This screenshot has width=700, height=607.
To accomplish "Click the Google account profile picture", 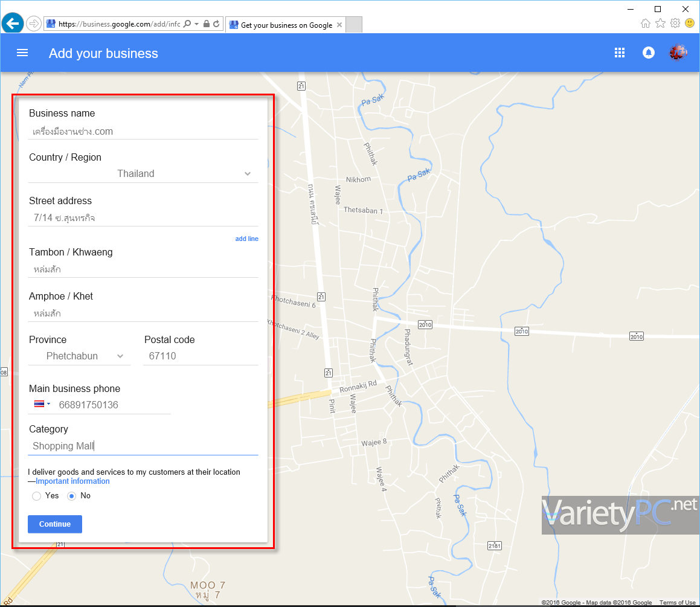I will coord(678,53).
